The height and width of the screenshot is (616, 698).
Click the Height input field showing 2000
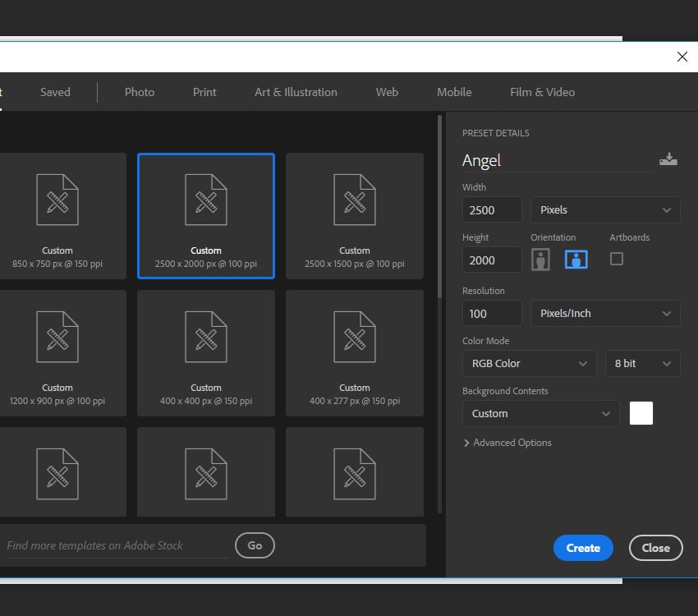pos(492,260)
